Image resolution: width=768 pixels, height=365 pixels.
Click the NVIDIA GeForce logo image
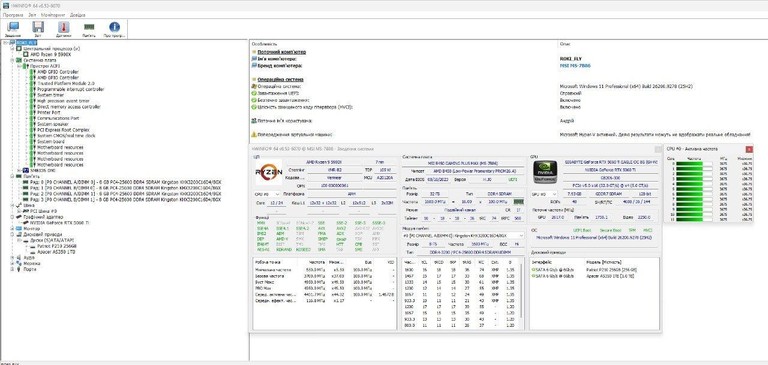point(545,172)
